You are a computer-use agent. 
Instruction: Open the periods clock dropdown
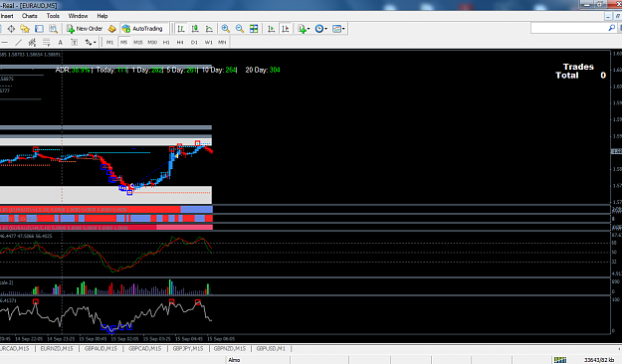[320, 29]
